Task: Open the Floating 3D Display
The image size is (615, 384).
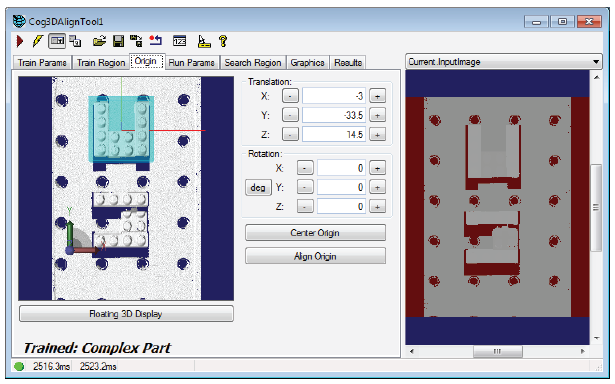Action: pos(126,314)
